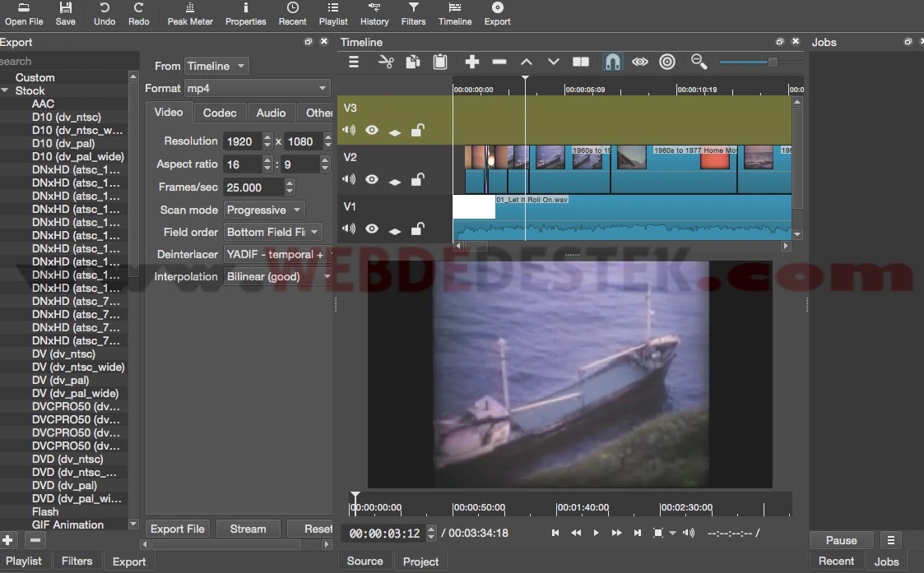Click the scissors Cut icon in timeline toolbar
The height and width of the screenshot is (573, 924).
(386, 62)
